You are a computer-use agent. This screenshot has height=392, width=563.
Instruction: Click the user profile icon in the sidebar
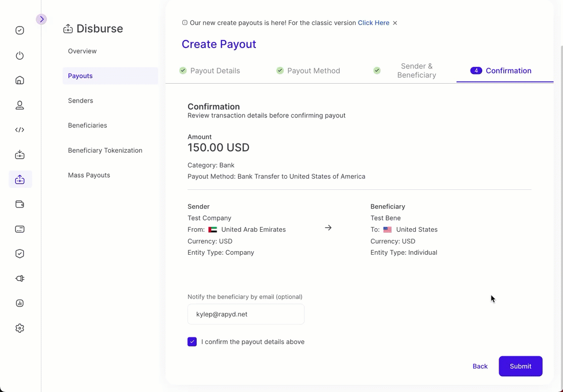pos(20,105)
